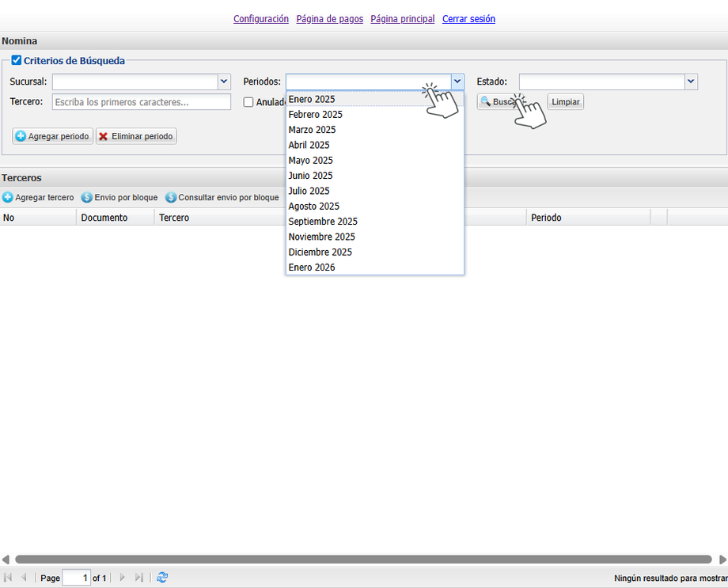The height and width of the screenshot is (588, 728).
Task: Expand the Estado dropdown arrow
Action: [x=691, y=82]
